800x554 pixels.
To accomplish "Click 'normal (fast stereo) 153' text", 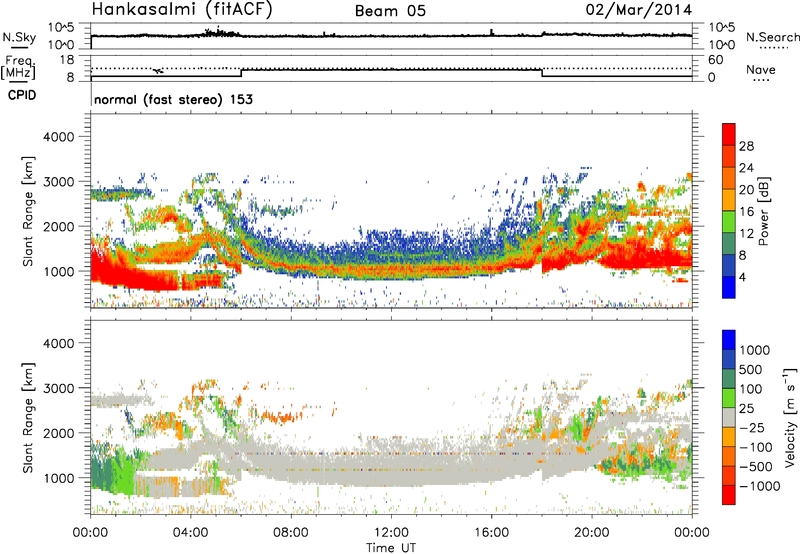I will [x=173, y=99].
